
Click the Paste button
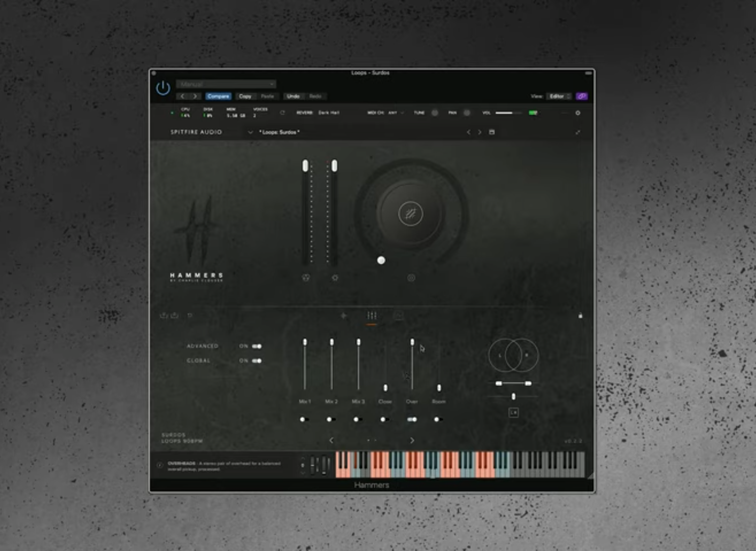point(268,96)
